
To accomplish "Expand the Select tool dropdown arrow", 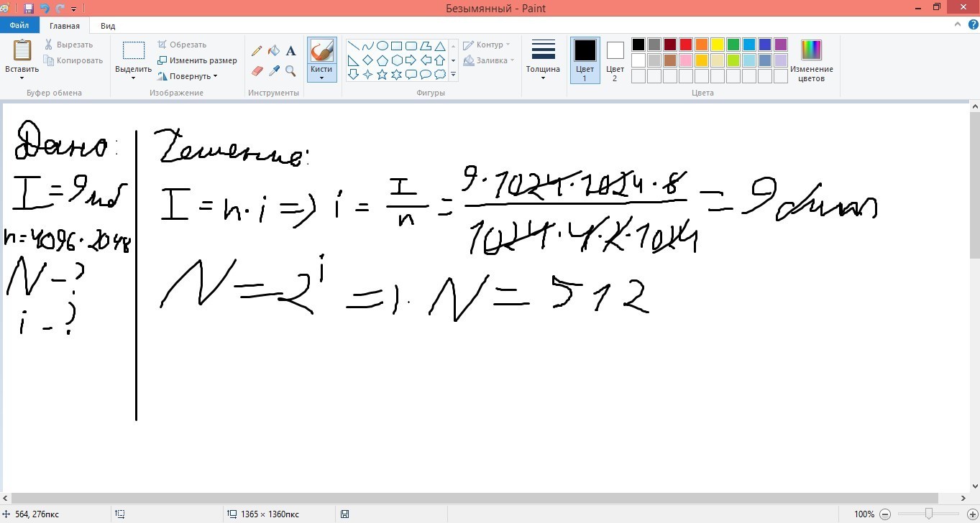I will (133, 78).
